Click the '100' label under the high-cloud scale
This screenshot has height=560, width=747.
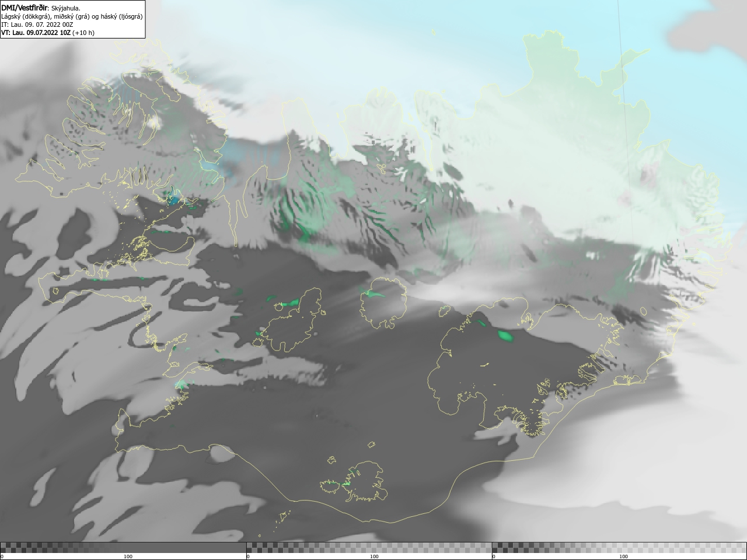623,556
